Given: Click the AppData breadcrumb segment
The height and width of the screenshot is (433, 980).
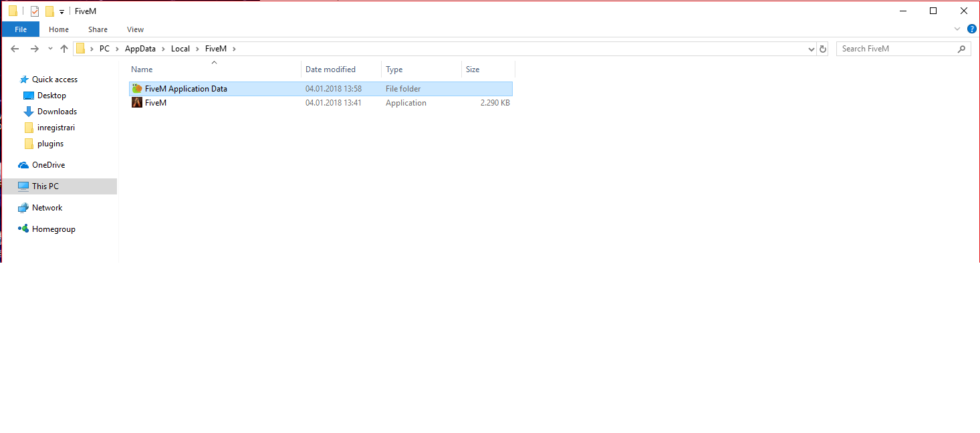Looking at the screenshot, I should 140,49.
